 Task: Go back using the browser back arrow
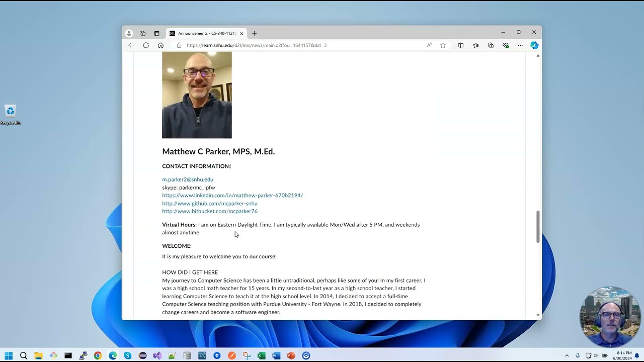[131, 45]
